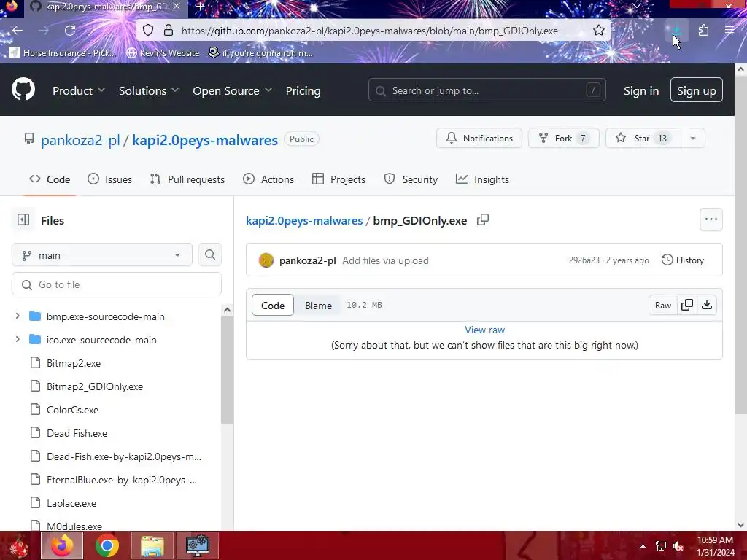This screenshot has height=560, width=747.
Task: Open File Explorer from the taskbar
Action: point(152,545)
